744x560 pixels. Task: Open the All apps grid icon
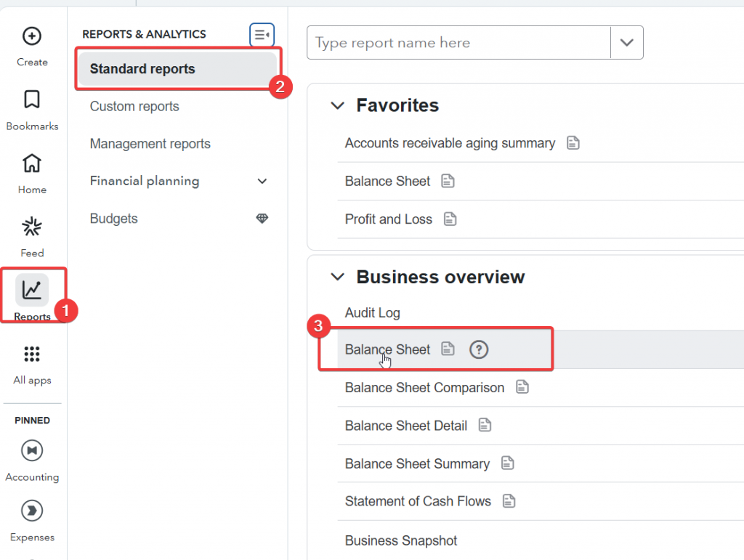pos(32,354)
